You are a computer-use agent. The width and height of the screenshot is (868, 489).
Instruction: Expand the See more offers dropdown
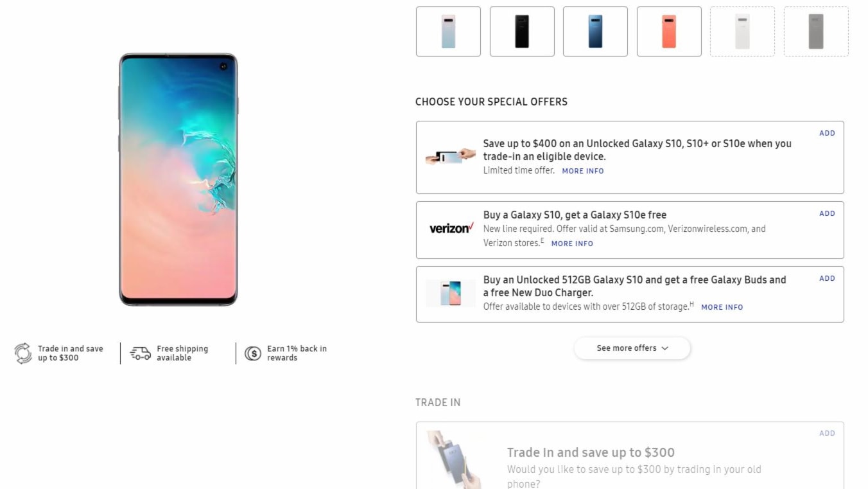[x=632, y=348]
